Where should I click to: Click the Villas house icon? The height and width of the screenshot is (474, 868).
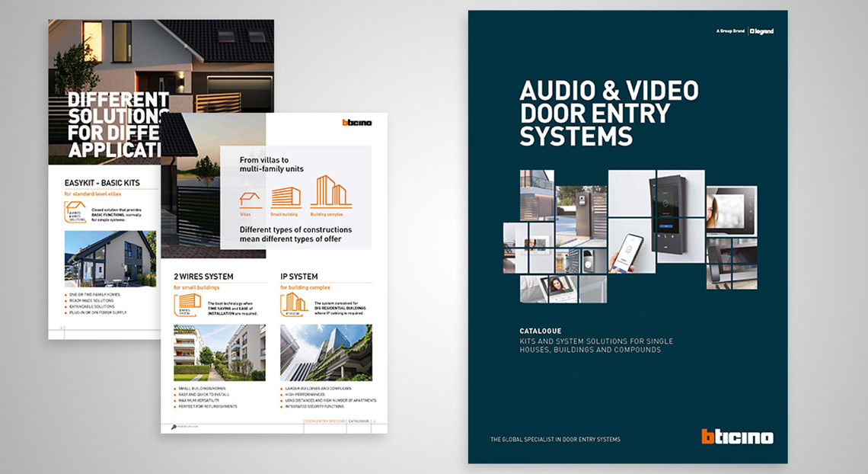click(x=251, y=200)
